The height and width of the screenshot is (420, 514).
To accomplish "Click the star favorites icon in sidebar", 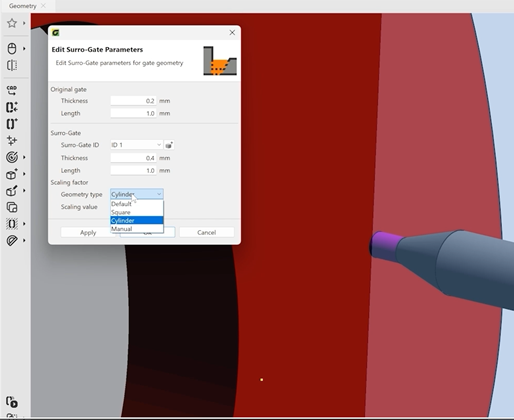I will click(12, 23).
